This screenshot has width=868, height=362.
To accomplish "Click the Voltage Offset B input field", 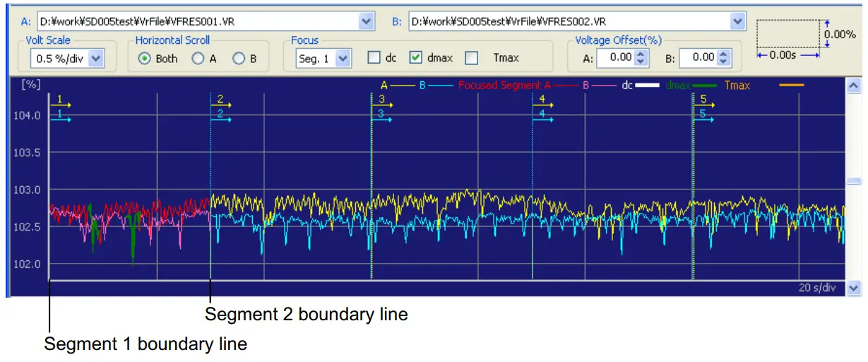I will (x=699, y=58).
